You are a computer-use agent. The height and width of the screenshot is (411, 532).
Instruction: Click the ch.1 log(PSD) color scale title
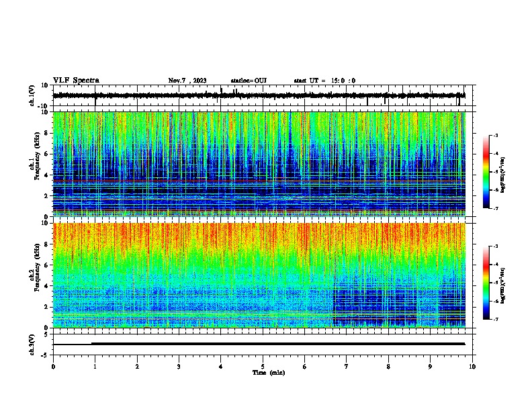click(x=502, y=175)
